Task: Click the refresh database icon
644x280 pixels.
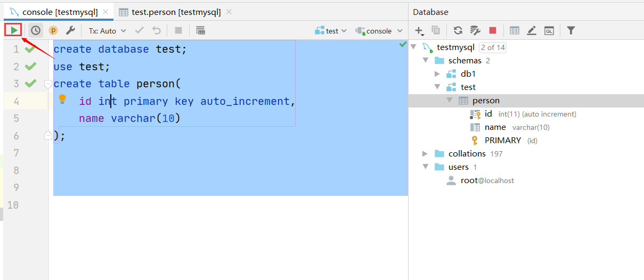Action: (x=458, y=30)
